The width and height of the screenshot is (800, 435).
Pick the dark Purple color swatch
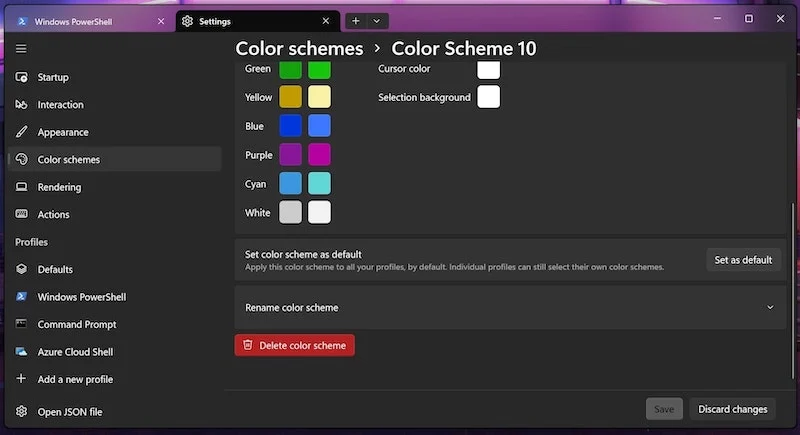pos(290,155)
